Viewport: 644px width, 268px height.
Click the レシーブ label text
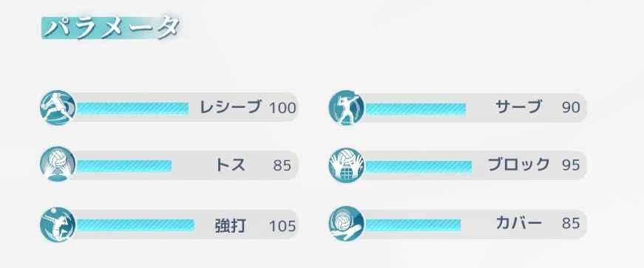(231, 107)
